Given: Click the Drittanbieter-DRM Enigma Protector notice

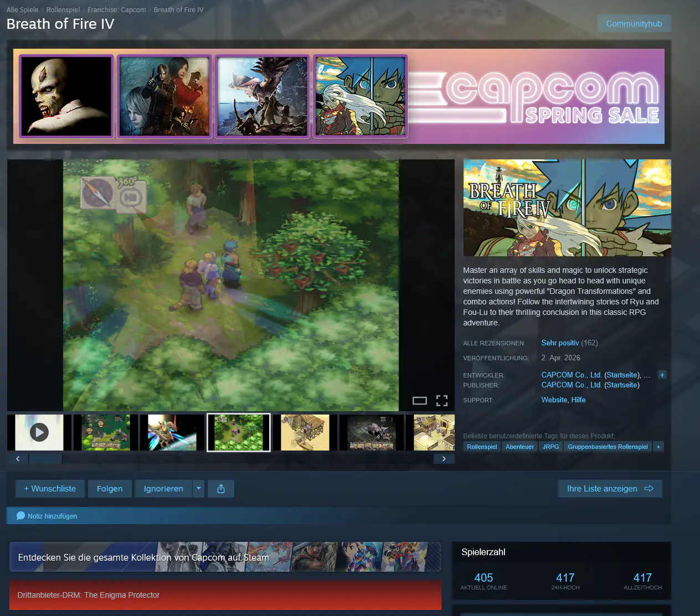Looking at the screenshot, I should [x=225, y=595].
